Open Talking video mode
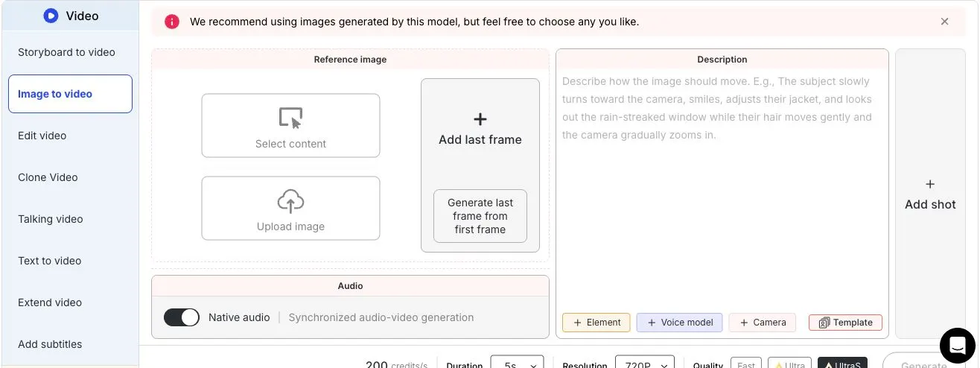This screenshot has width=980, height=368. (x=70, y=219)
